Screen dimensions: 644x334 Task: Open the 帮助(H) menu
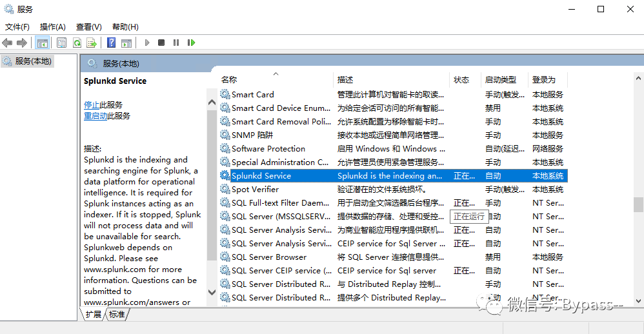pos(125,27)
